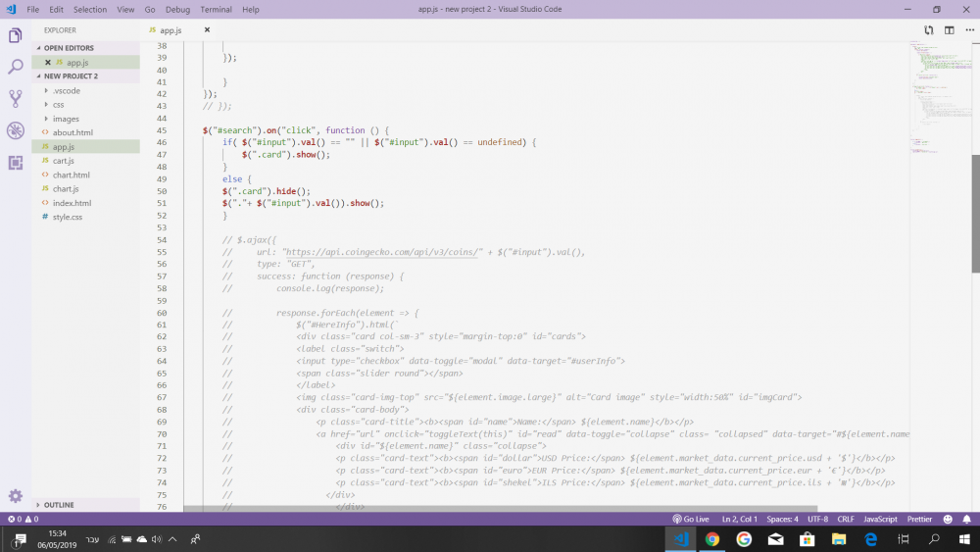Viewport: 980px width, 552px height.
Task: Open the Debug menu
Action: tap(177, 10)
